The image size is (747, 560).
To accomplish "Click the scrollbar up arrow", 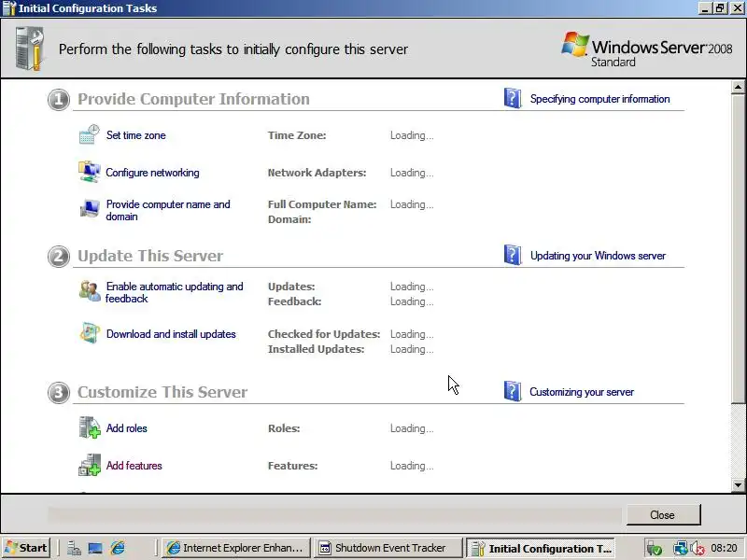I will click(x=738, y=87).
